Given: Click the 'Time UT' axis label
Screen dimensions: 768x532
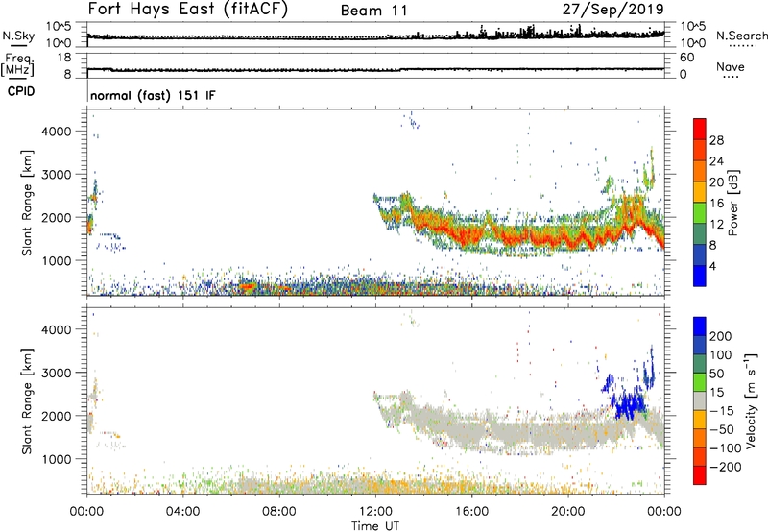Looking at the screenshot, I should tap(375, 525).
